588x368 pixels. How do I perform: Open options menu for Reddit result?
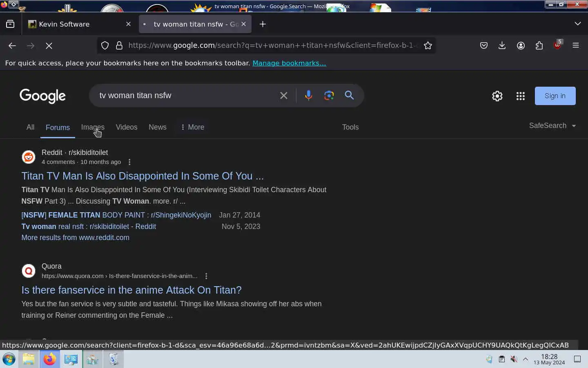129,162
